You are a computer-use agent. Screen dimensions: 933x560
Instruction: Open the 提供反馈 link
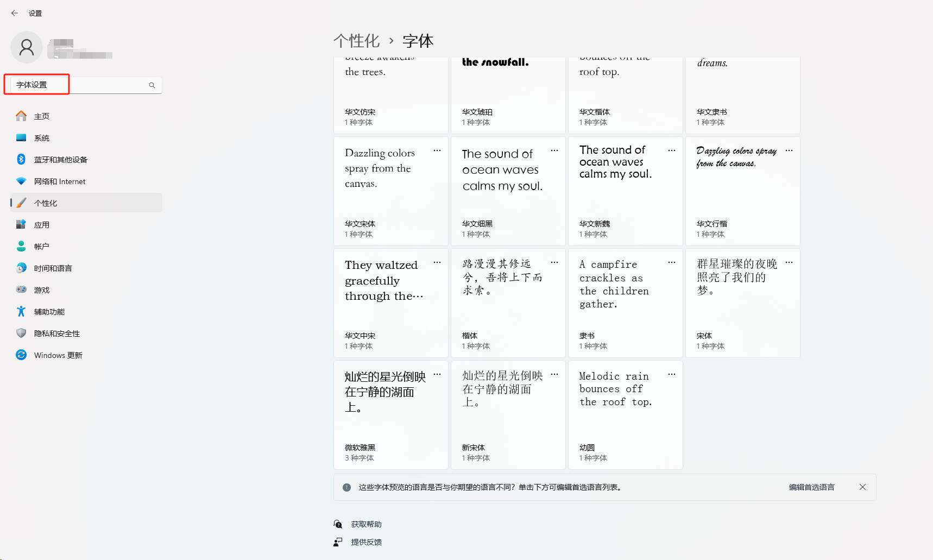[366, 542]
